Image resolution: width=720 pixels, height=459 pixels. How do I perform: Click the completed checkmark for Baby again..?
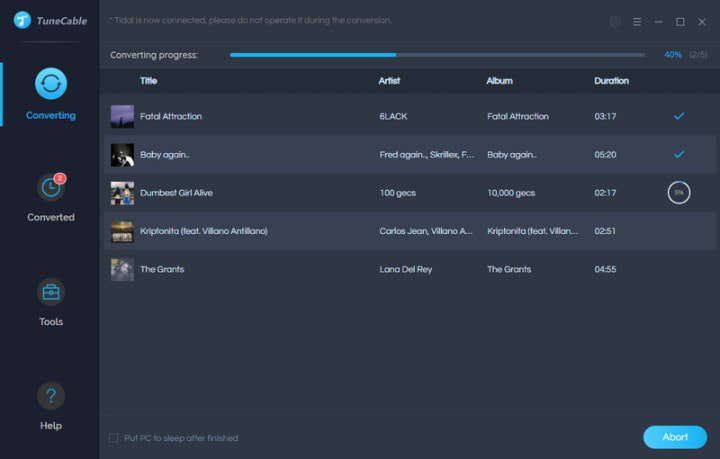(x=679, y=154)
